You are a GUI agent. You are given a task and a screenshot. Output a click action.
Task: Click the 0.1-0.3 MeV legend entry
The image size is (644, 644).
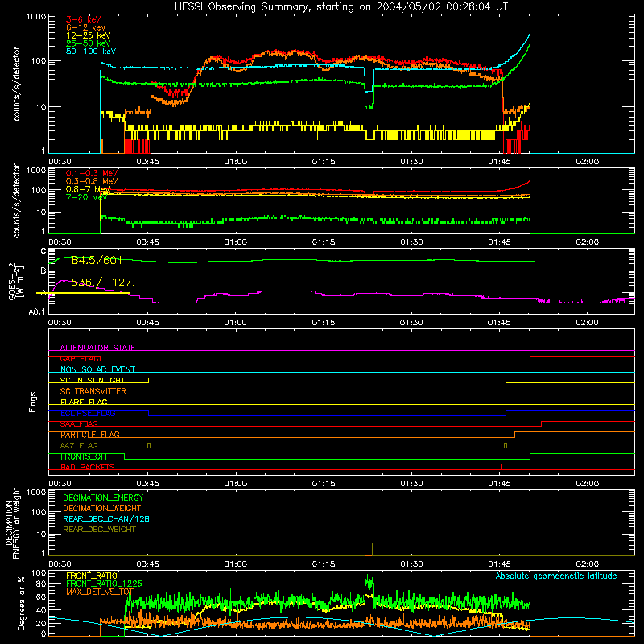coord(92,173)
